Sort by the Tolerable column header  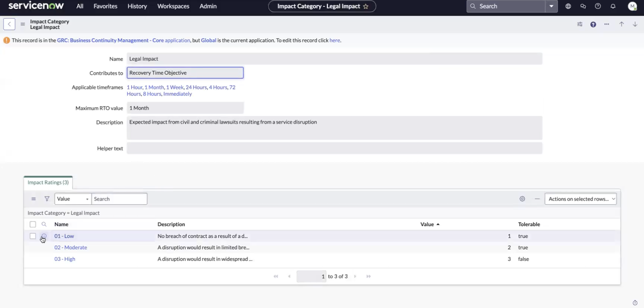tap(529, 224)
